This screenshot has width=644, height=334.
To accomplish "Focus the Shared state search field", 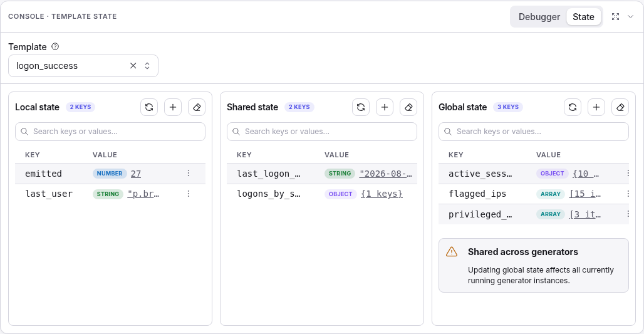I will coord(322,132).
